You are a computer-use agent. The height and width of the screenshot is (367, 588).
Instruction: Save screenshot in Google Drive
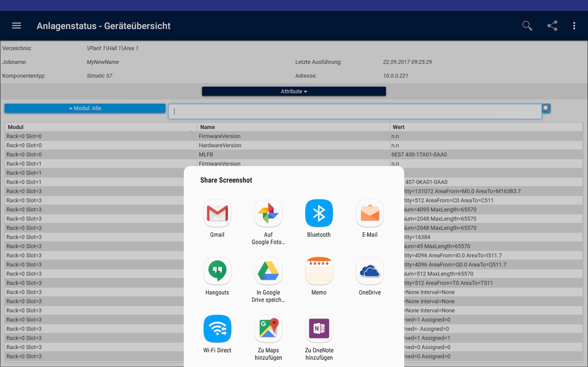[x=268, y=279]
